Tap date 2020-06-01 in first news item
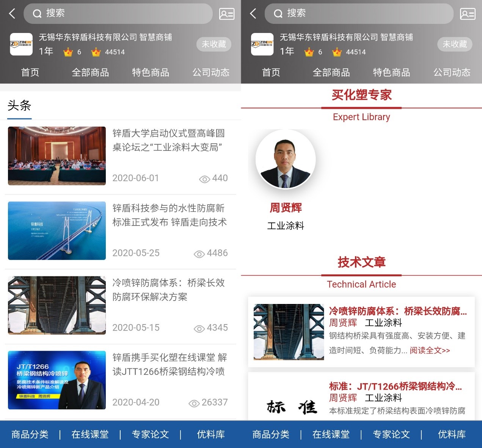Screen dimensions: 482x448 pyautogui.click(x=136, y=178)
